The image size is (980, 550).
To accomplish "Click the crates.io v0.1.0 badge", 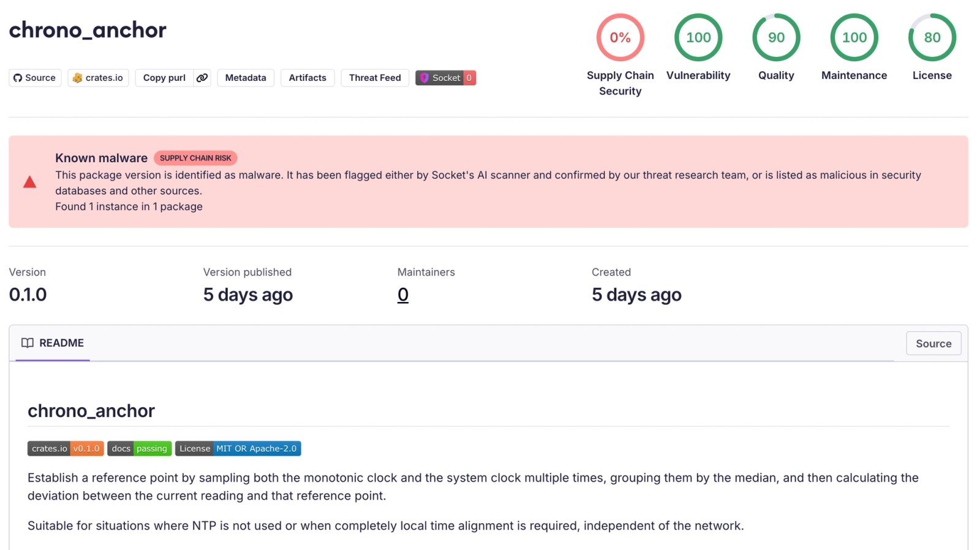I will [x=66, y=448].
